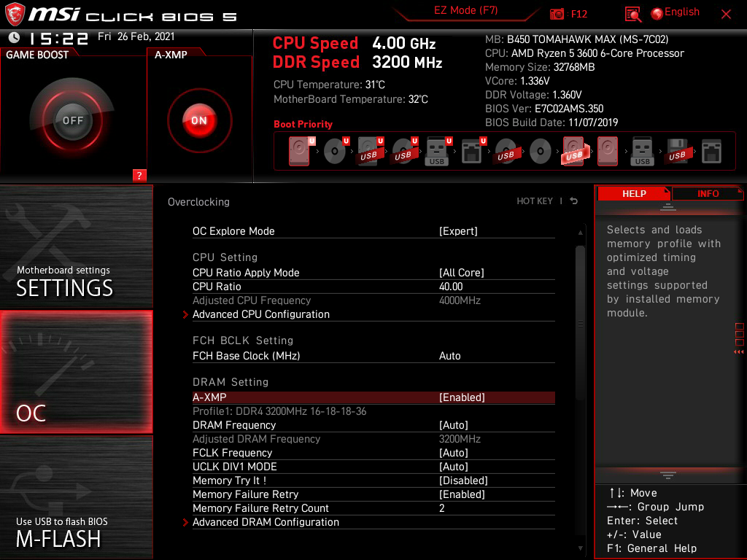Image resolution: width=747 pixels, height=560 pixels.
Task: Select the Profile1: DDR4 3200MHz 16-18-18-36 line
Action: point(279,411)
